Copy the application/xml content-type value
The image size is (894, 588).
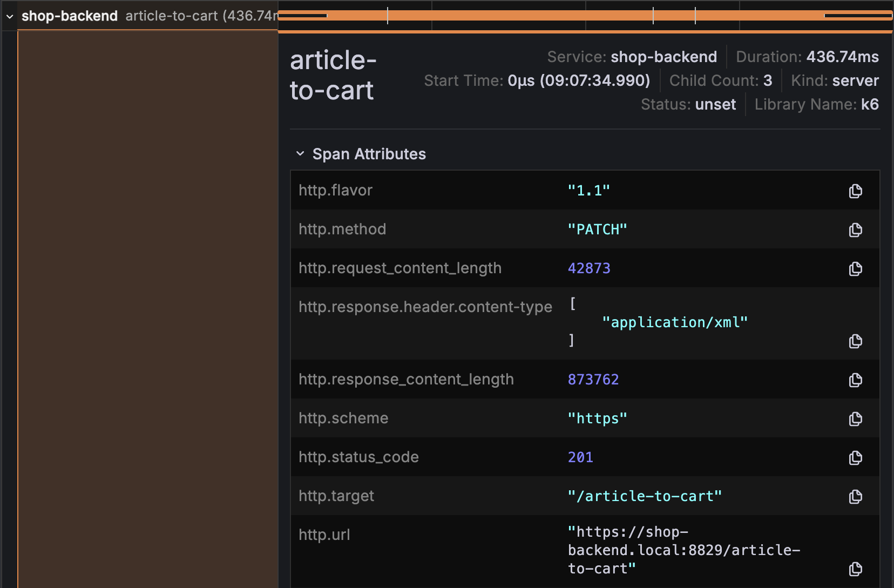pos(856,341)
